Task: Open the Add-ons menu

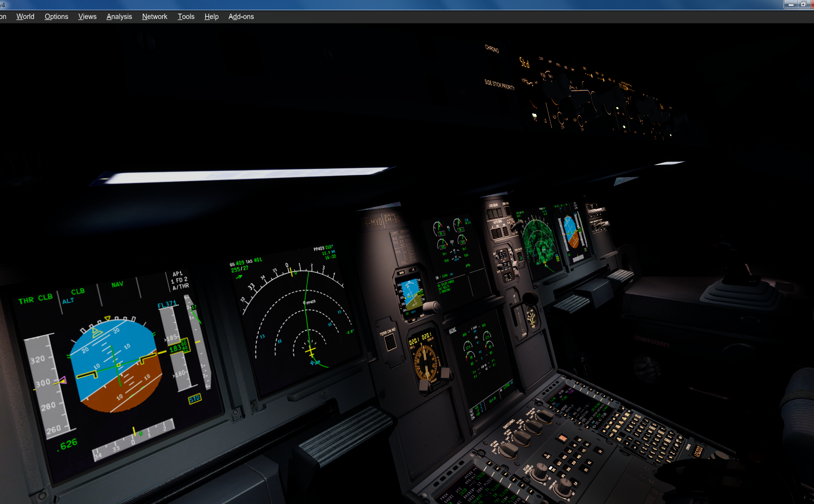Action: click(241, 16)
